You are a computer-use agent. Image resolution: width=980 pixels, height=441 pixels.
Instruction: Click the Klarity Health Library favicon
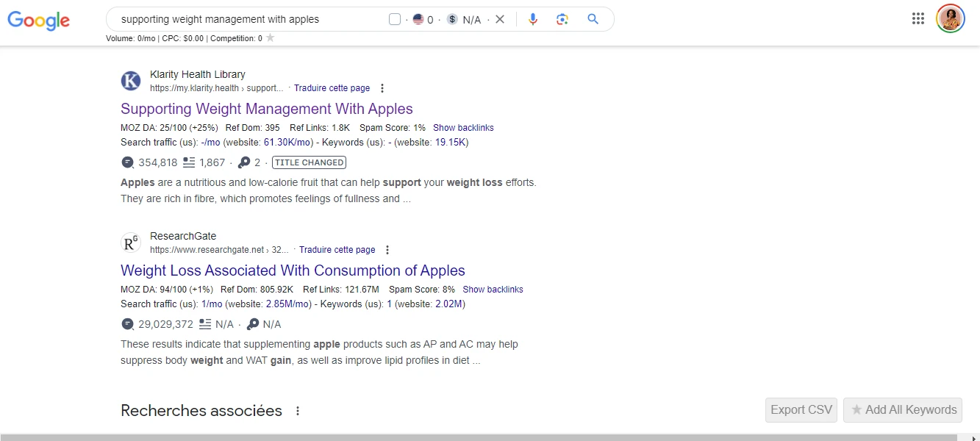[x=131, y=81]
